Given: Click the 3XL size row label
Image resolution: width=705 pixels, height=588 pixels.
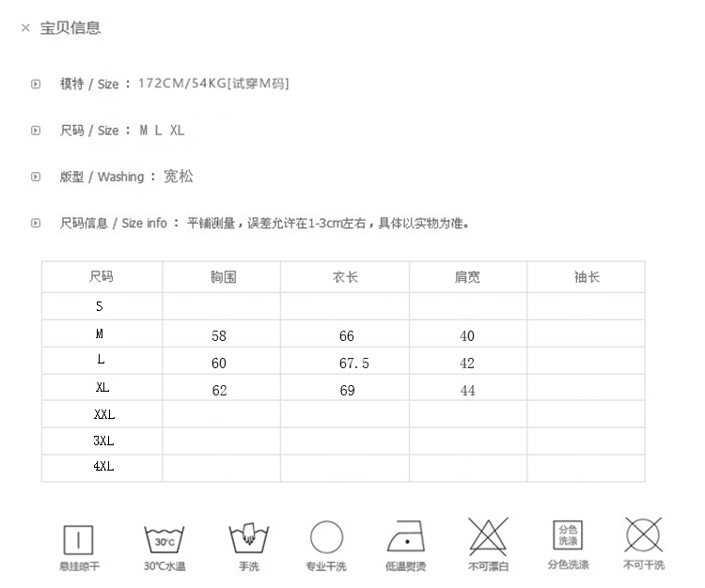Looking at the screenshot, I should [x=103, y=441].
